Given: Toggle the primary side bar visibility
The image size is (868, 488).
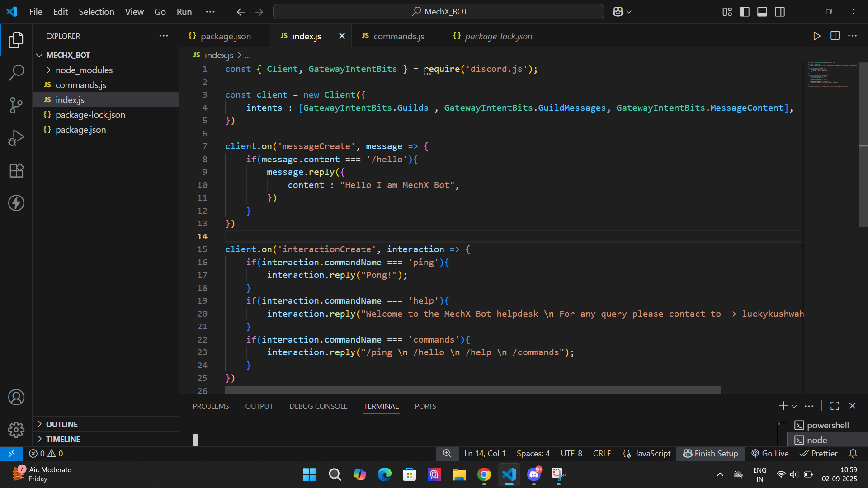Looking at the screenshot, I should (x=745, y=12).
